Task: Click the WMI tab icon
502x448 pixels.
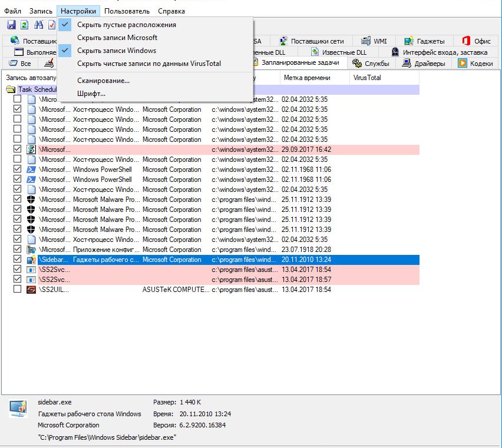Action: pos(366,41)
